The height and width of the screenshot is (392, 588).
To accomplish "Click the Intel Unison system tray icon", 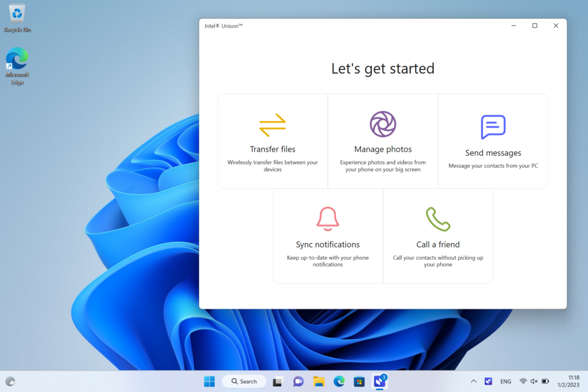I will 488,382.
